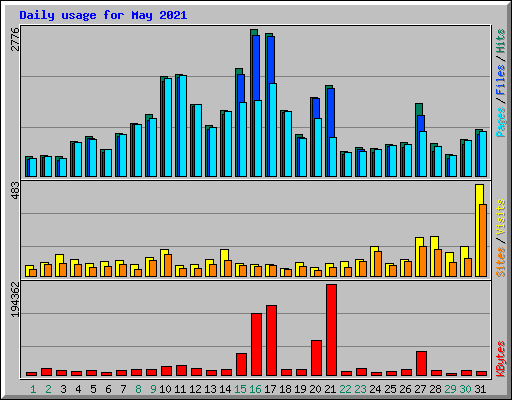The image size is (512, 400).
Task: Click the 194362 KBytes axis value
Action: click(x=15, y=299)
